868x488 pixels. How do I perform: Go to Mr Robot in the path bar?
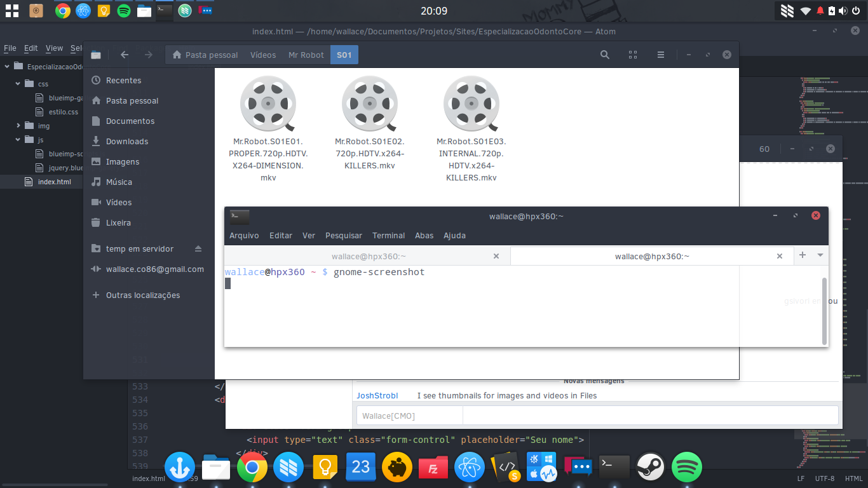(x=306, y=55)
